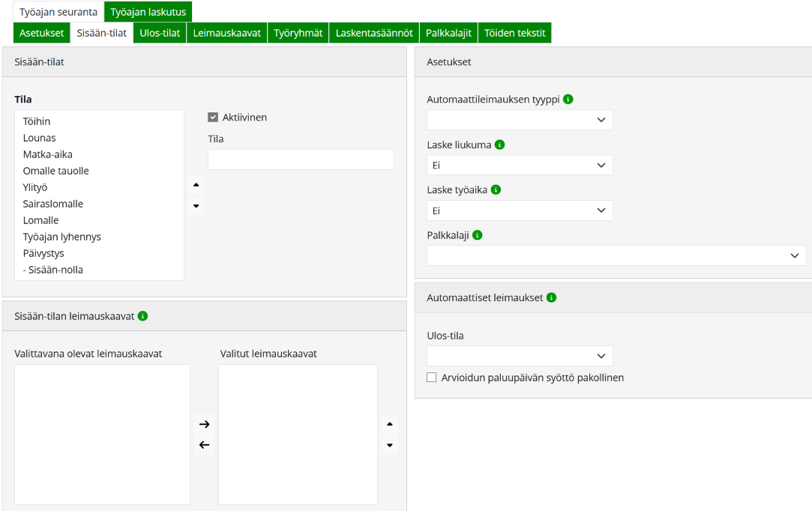Click info icon by Sisään-tilan leimauskaavat
This screenshot has height=511, width=812.
(x=143, y=316)
